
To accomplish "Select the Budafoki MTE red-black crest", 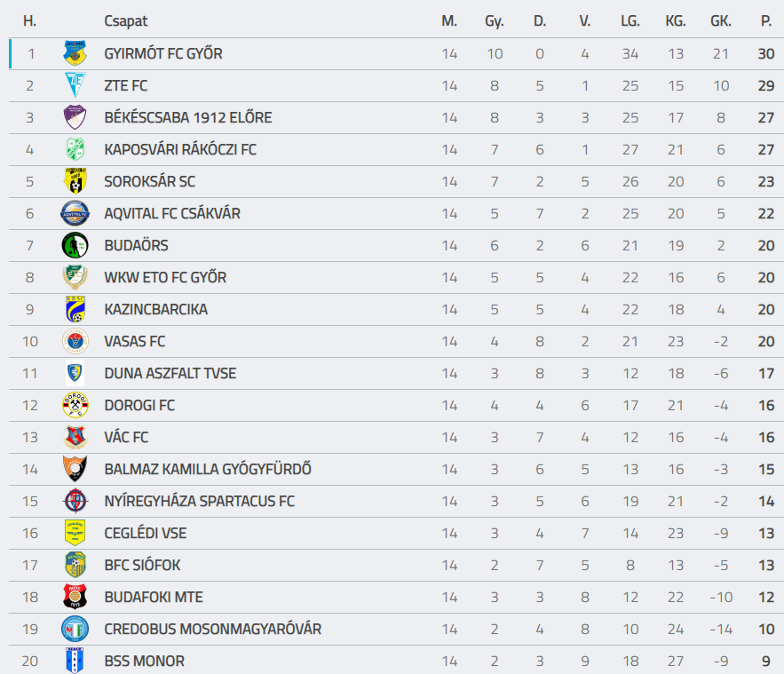I will click(x=75, y=597).
